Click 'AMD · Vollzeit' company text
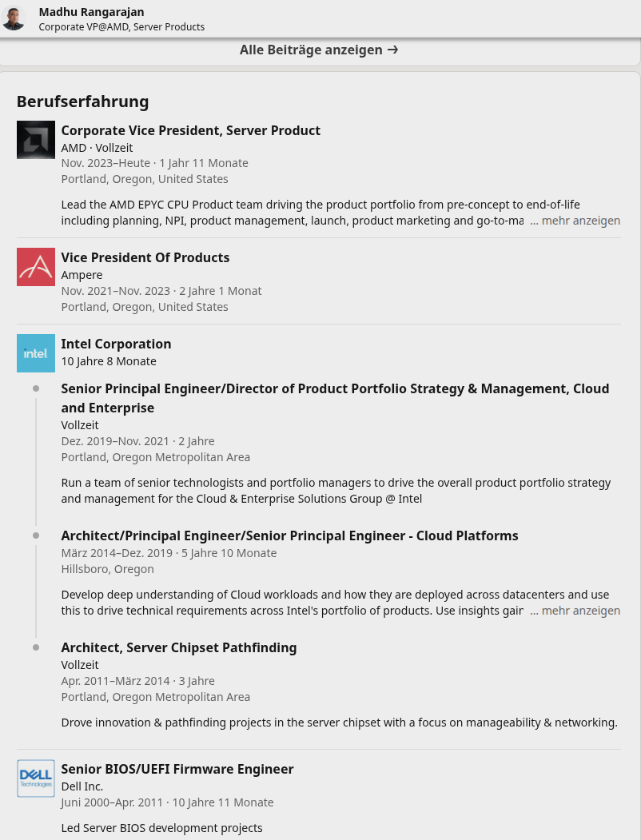The image size is (641, 840). (x=97, y=148)
